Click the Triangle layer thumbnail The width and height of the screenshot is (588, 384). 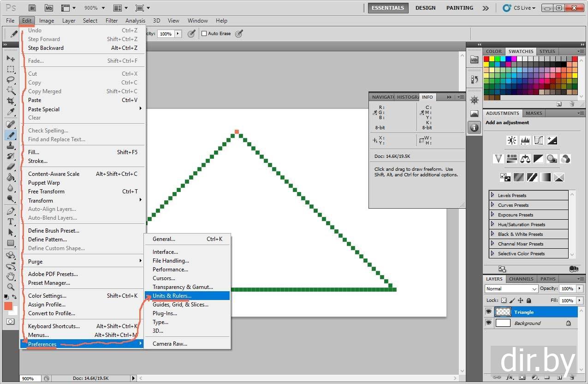(x=503, y=312)
